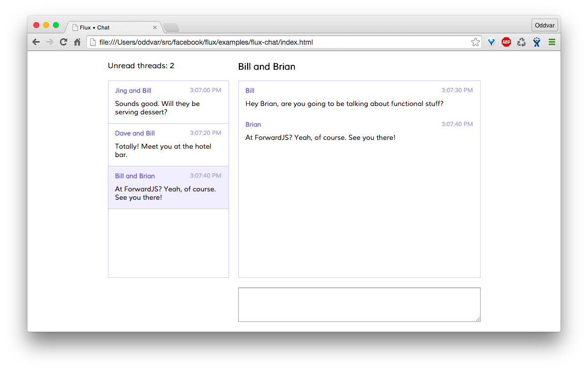
Task: Open the Adblock Plus extension
Action: [x=506, y=42]
